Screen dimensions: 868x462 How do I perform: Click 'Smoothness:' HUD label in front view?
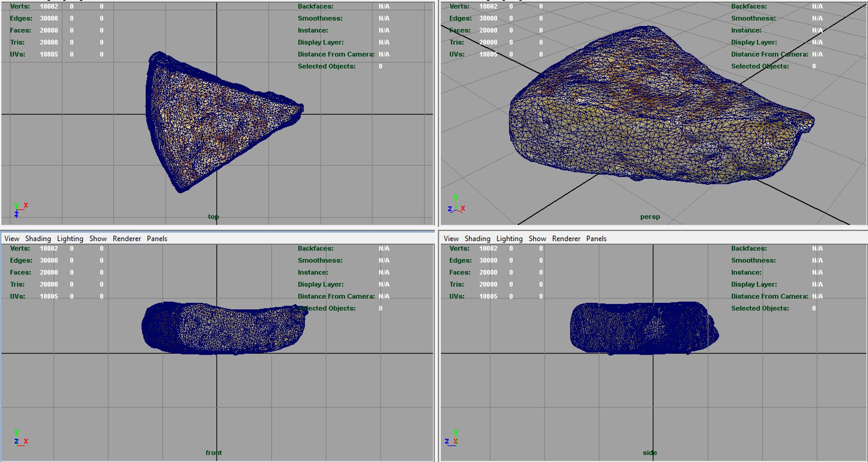tap(320, 261)
